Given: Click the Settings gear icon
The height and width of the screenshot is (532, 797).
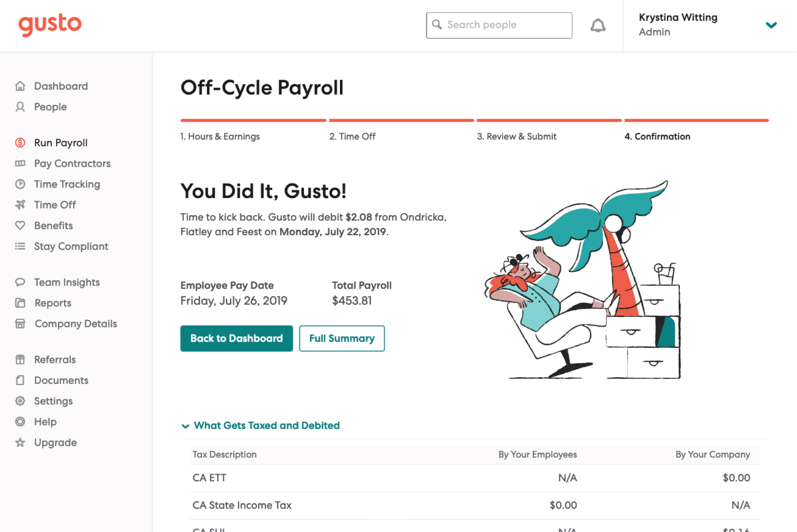Looking at the screenshot, I should [20, 401].
